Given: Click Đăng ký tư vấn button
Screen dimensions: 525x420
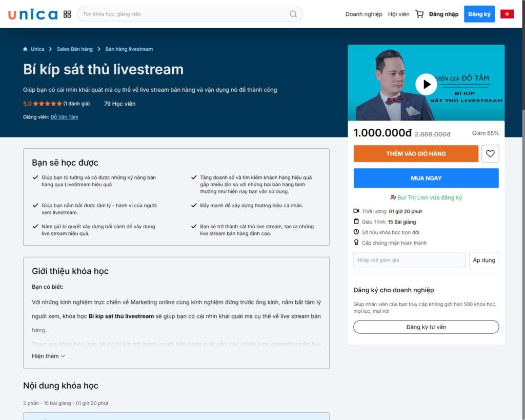Looking at the screenshot, I should 426,327.
